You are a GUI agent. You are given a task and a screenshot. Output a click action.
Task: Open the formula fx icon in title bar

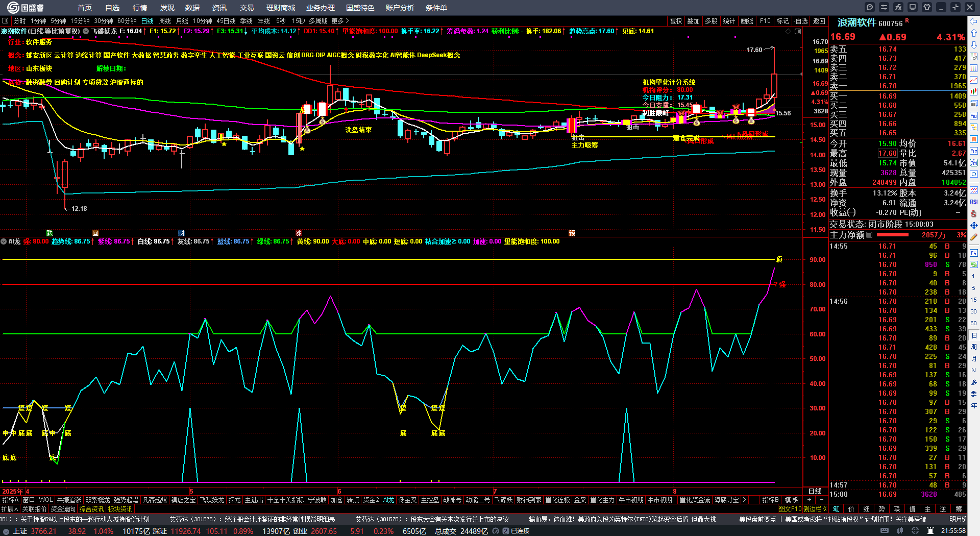pyautogui.click(x=898, y=7)
